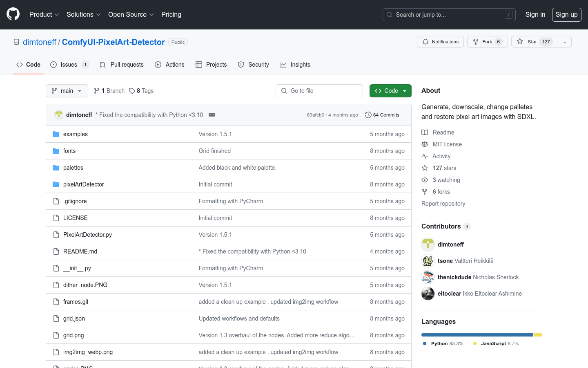Open Python 93.3% language link
The width and height of the screenshot is (588, 368).
click(x=443, y=343)
